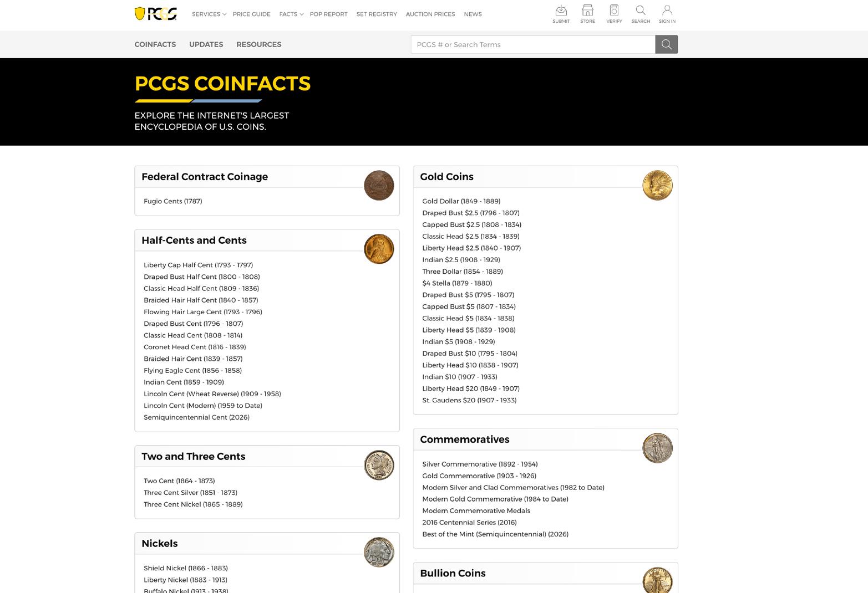Open the Store icon in header
The image size is (868, 593).
[x=587, y=14]
